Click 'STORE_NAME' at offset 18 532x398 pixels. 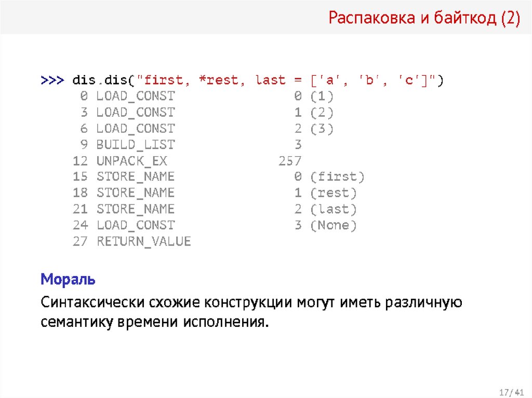pyautogui.click(x=136, y=193)
